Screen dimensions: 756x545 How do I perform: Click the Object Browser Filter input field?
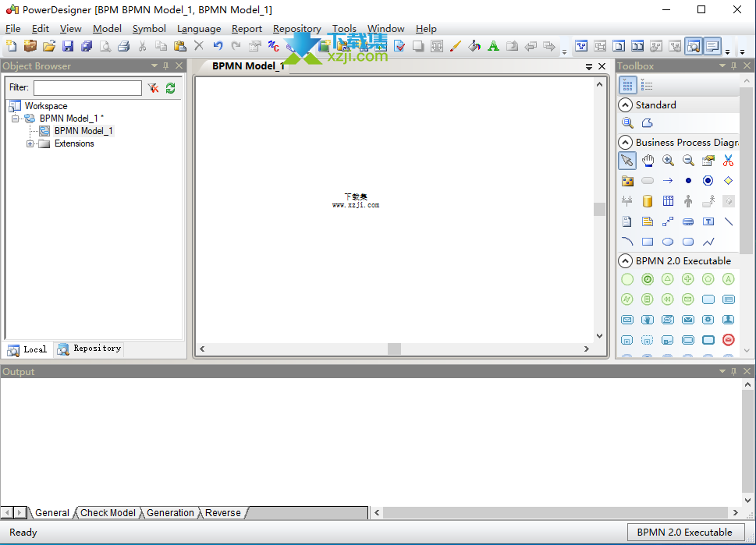click(87, 87)
